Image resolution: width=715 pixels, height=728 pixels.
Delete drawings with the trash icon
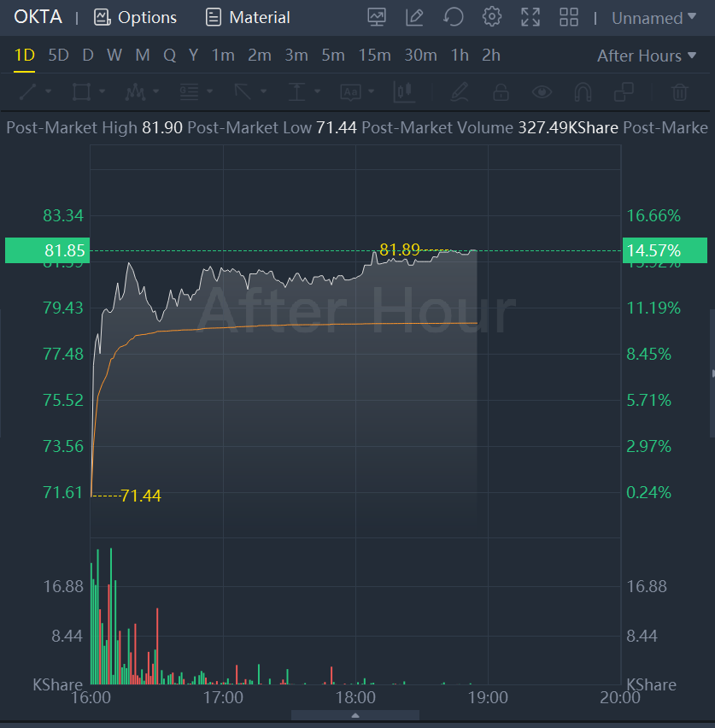[x=679, y=91]
